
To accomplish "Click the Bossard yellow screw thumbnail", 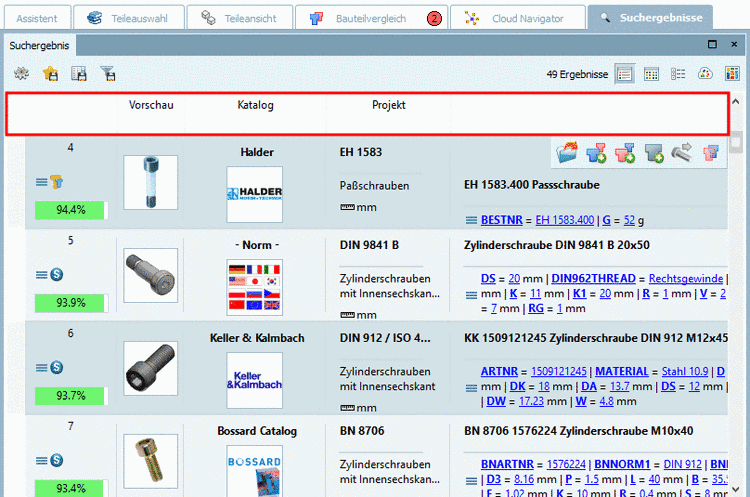I will 151,461.
